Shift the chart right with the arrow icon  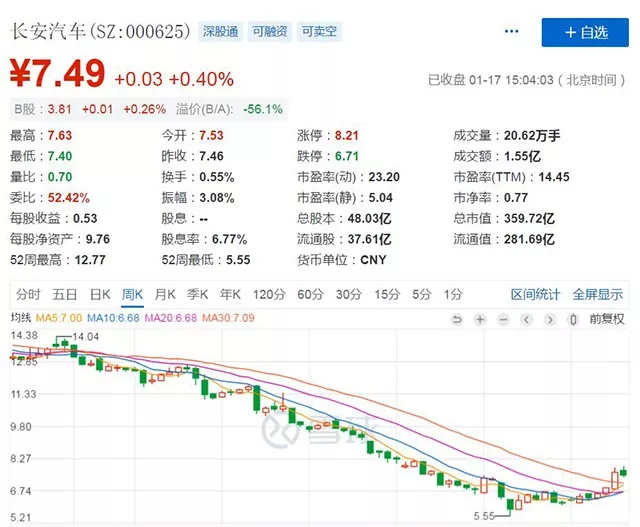[550, 319]
